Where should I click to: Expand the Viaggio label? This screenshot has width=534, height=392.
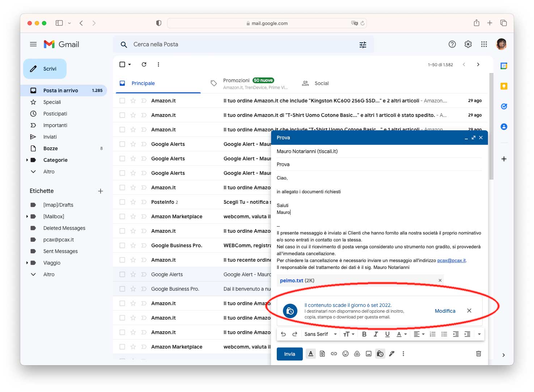[27, 263]
